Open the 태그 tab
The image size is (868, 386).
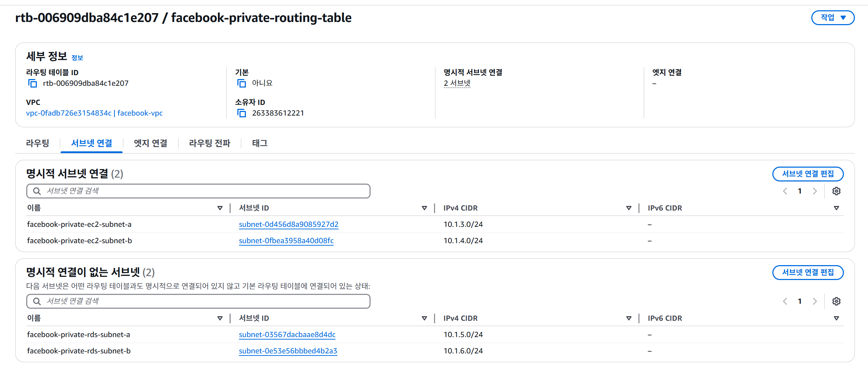(260, 144)
